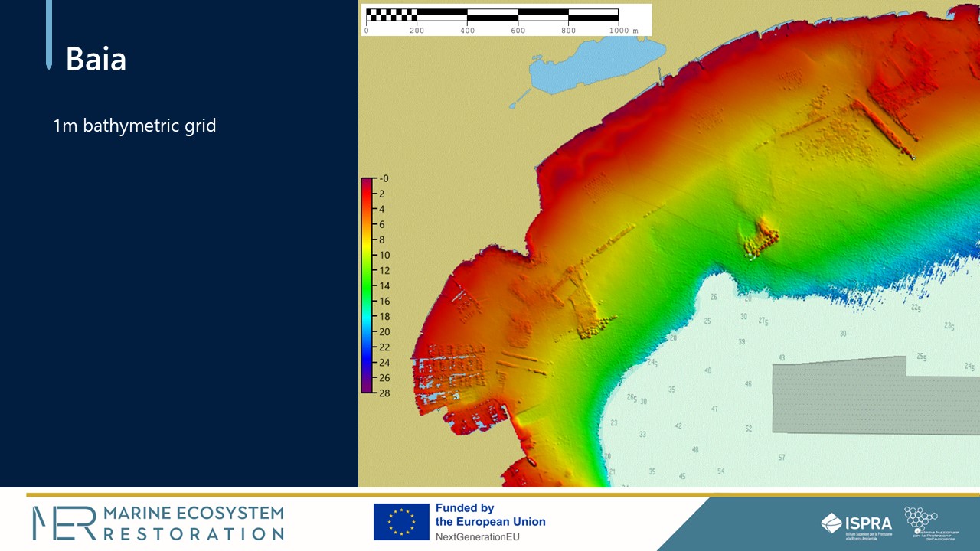Click the depth color gradient legend bar

pyautogui.click(x=367, y=285)
